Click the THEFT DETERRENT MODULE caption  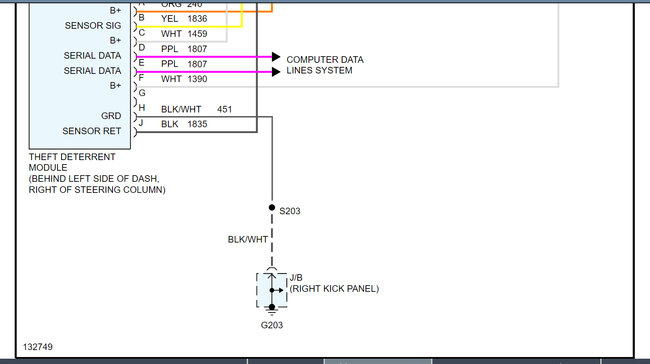coord(72,162)
